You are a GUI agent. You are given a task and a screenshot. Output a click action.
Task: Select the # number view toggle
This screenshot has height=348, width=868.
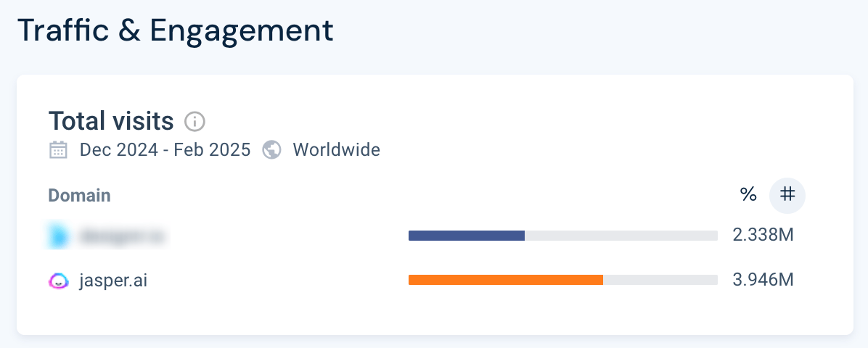point(787,195)
